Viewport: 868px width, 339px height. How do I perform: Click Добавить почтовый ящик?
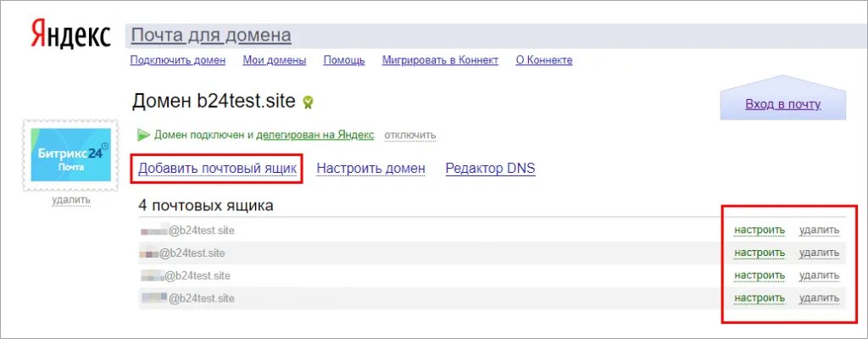click(x=218, y=169)
